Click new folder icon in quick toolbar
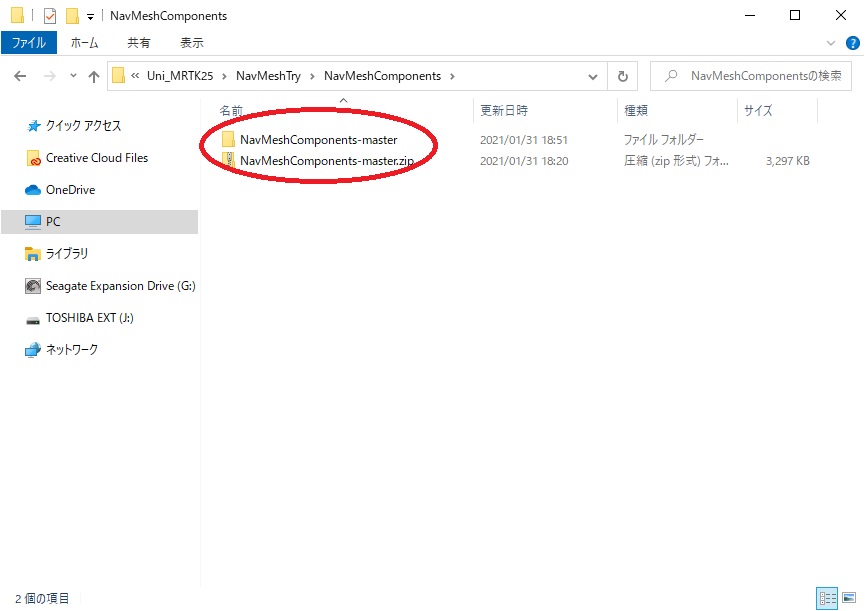Viewport: 865px width, 611px height. click(x=72, y=16)
